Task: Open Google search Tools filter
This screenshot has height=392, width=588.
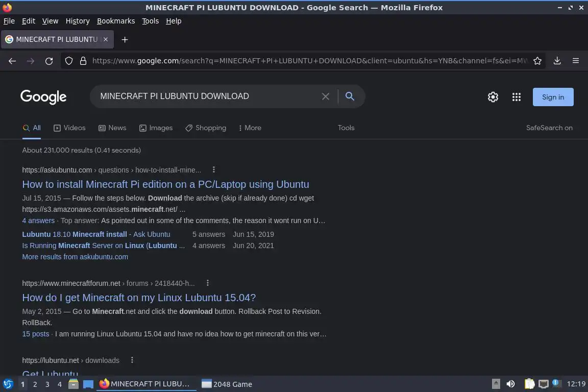Action: [346, 128]
